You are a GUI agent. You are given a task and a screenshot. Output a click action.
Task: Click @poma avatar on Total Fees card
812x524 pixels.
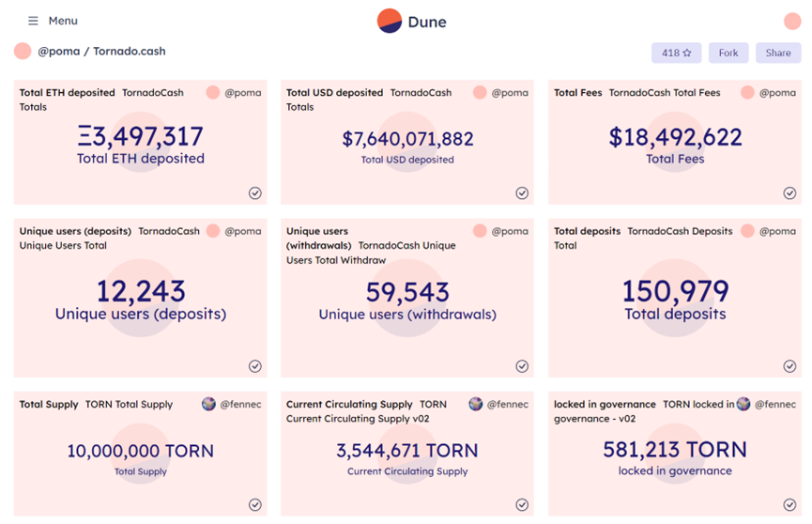(x=747, y=93)
